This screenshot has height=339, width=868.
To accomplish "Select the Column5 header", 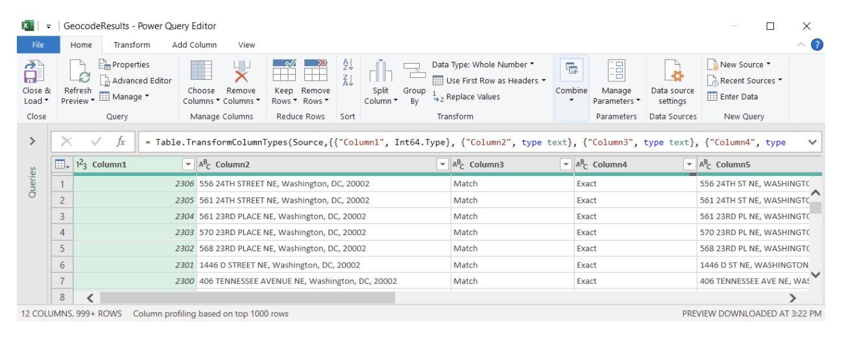I will pyautogui.click(x=759, y=164).
